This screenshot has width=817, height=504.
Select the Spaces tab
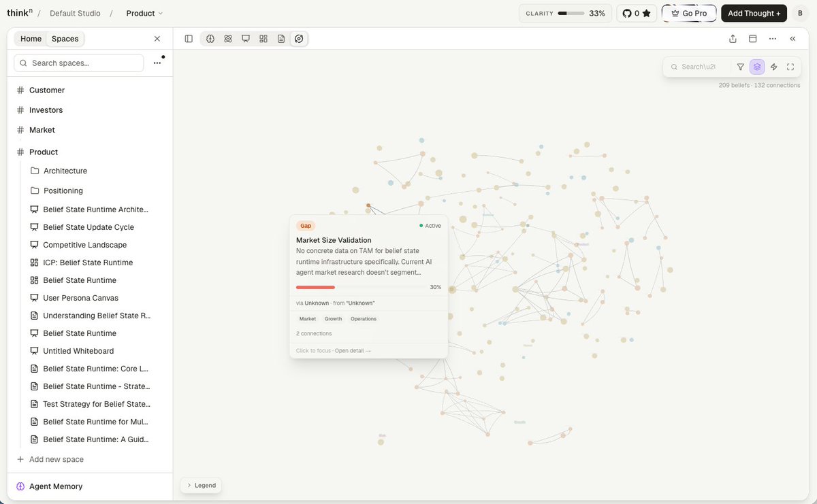click(65, 39)
